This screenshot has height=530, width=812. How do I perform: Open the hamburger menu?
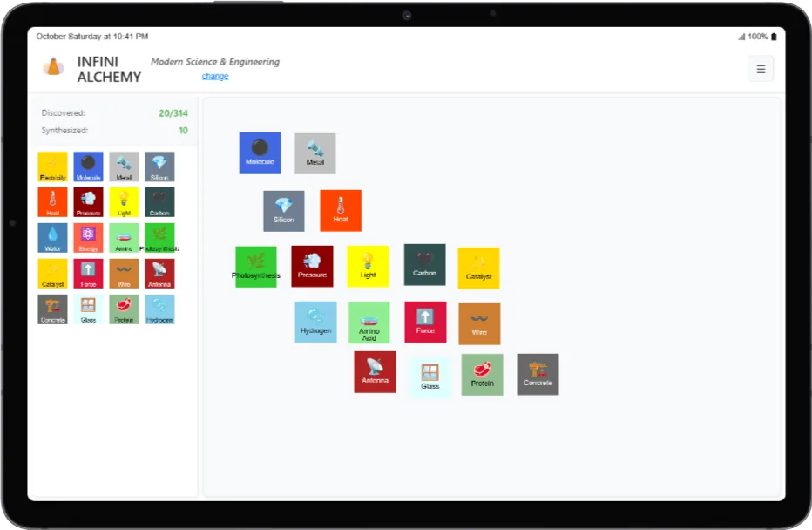(761, 69)
